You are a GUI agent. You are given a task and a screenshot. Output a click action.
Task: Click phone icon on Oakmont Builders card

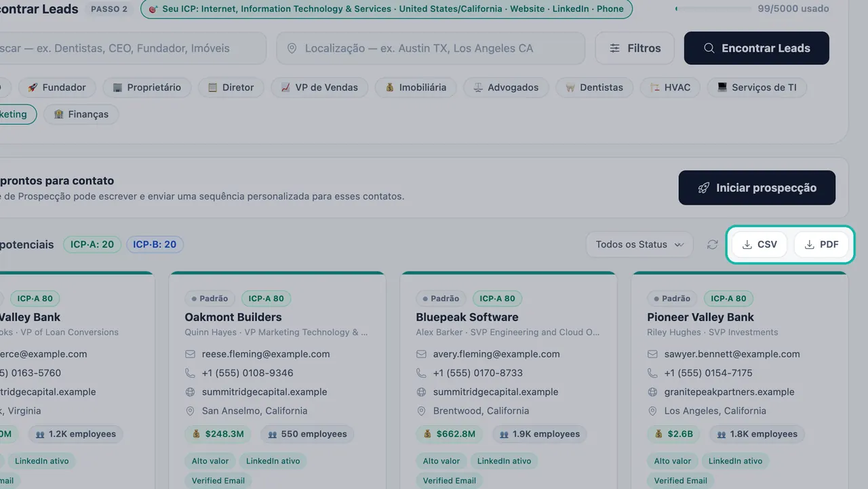pyautogui.click(x=190, y=373)
